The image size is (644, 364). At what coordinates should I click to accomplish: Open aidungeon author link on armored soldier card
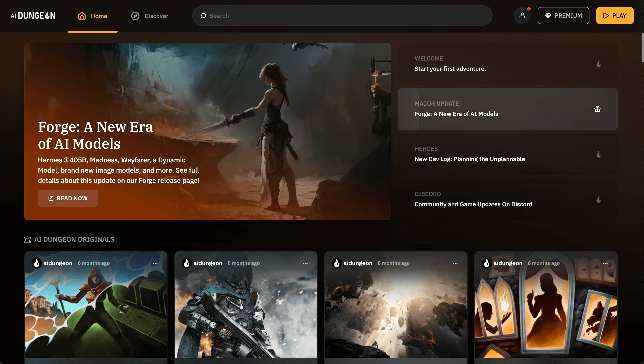(208, 263)
